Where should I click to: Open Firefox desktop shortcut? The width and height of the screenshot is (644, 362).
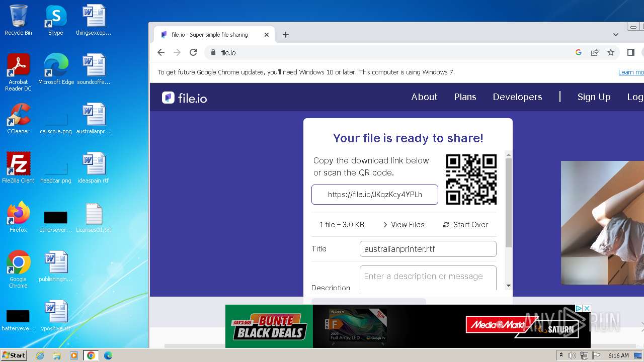click(x=18, y=217)
